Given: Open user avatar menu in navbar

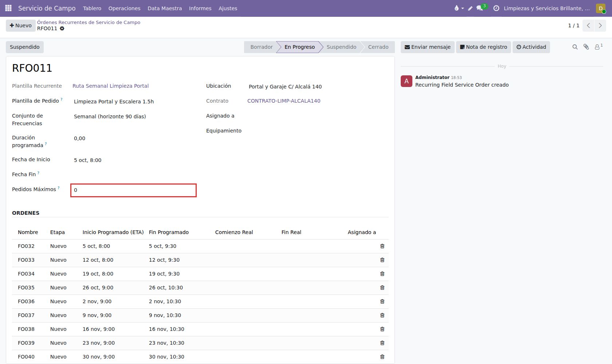Looking at the screenshot, I should [x=601, y=8].
